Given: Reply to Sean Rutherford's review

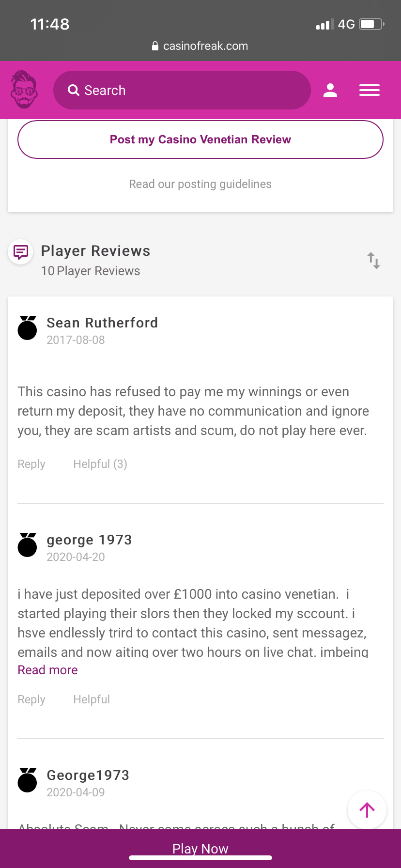Looking at the screenshot, I should [31, 464].
